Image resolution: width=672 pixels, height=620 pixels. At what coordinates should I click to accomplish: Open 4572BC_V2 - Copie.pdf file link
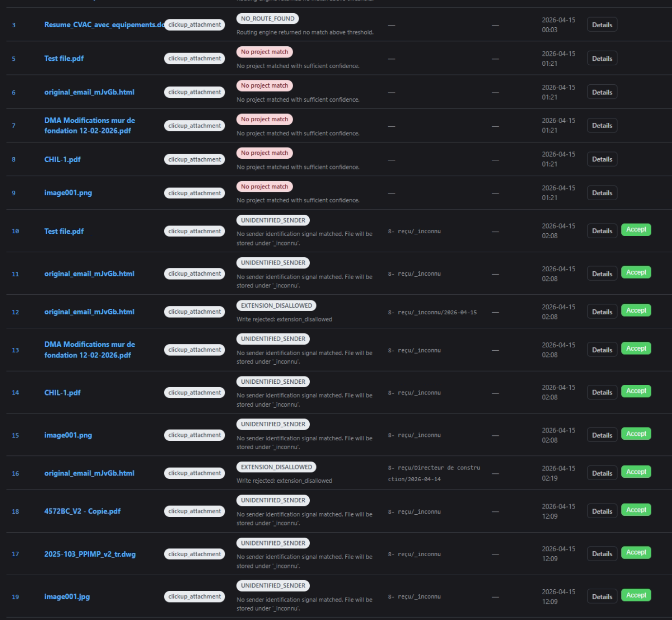[x=82, y=511]
